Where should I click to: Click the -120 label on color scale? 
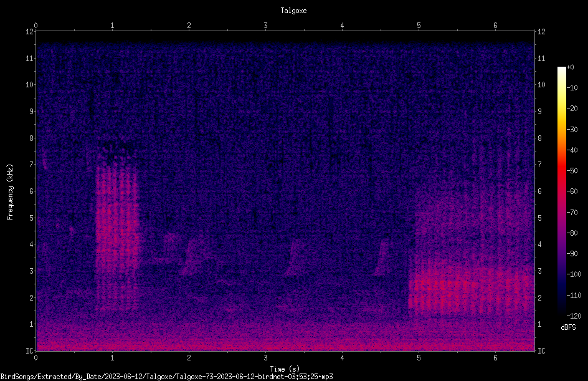pos(574,316)
